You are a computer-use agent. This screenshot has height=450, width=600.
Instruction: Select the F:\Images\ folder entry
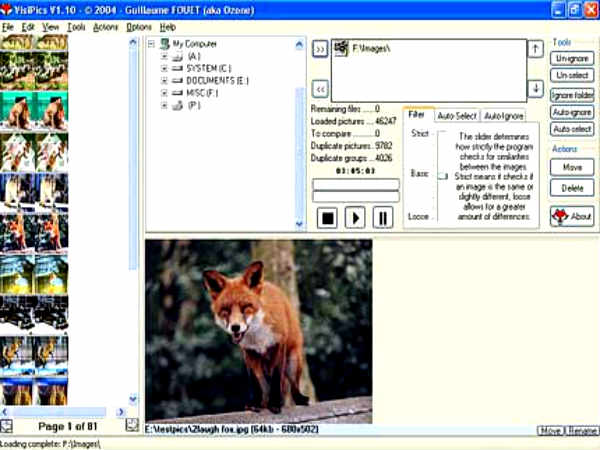[376, 47]
